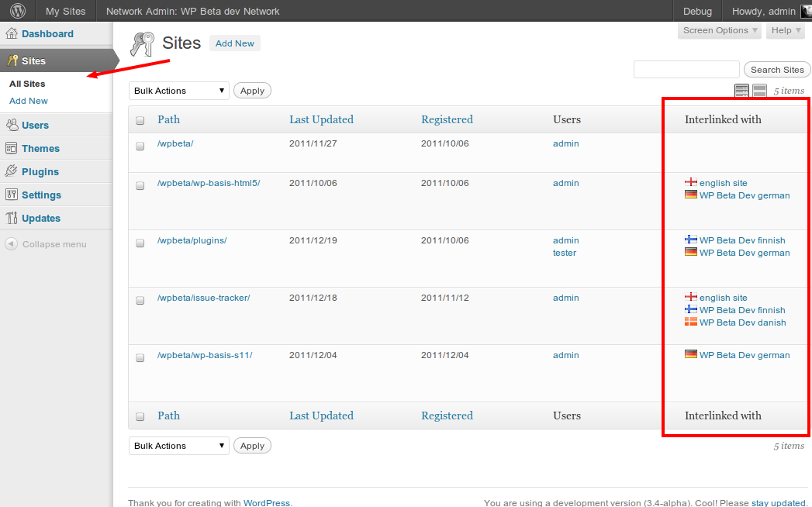Open the top Bulk Actions dropdown

(179, 91)
